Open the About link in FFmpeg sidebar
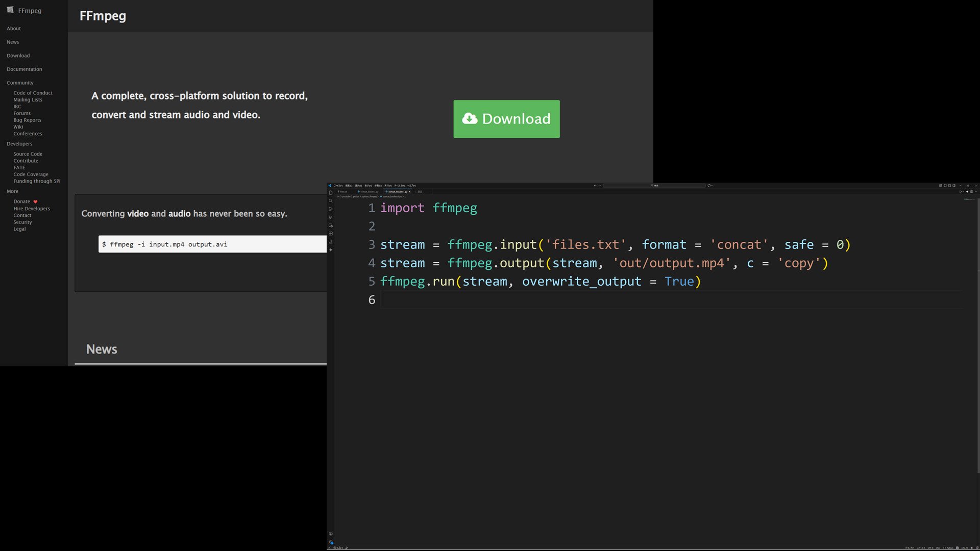 [14, 29]
